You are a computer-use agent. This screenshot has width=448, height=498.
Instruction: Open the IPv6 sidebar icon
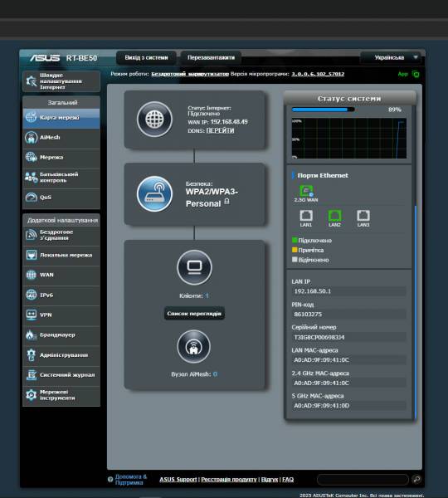[32, 295]
